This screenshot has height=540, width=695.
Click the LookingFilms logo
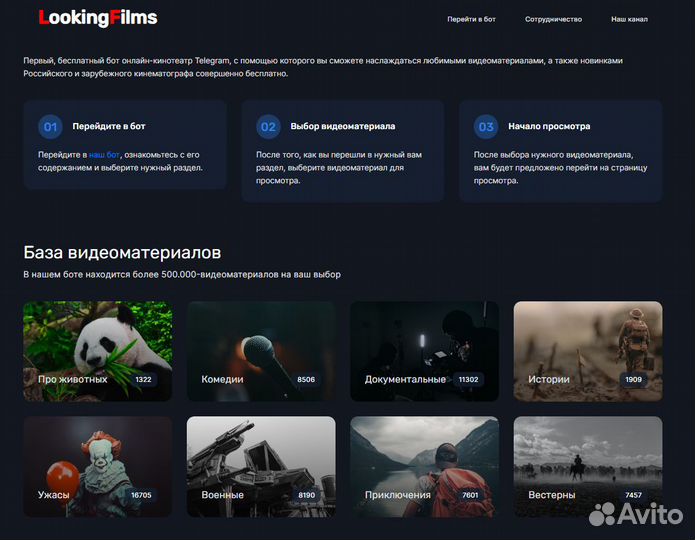(97, 18)
